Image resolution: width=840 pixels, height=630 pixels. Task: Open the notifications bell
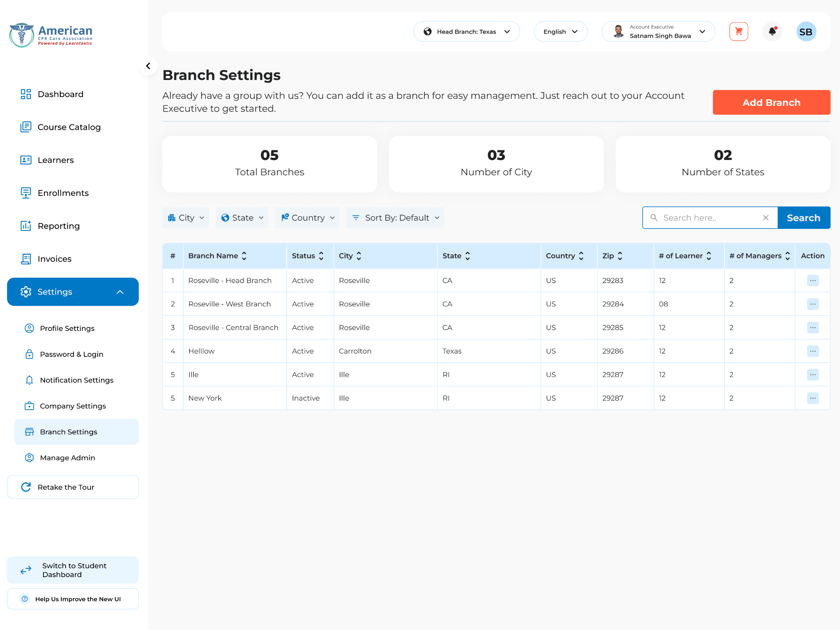pos(772,32)
